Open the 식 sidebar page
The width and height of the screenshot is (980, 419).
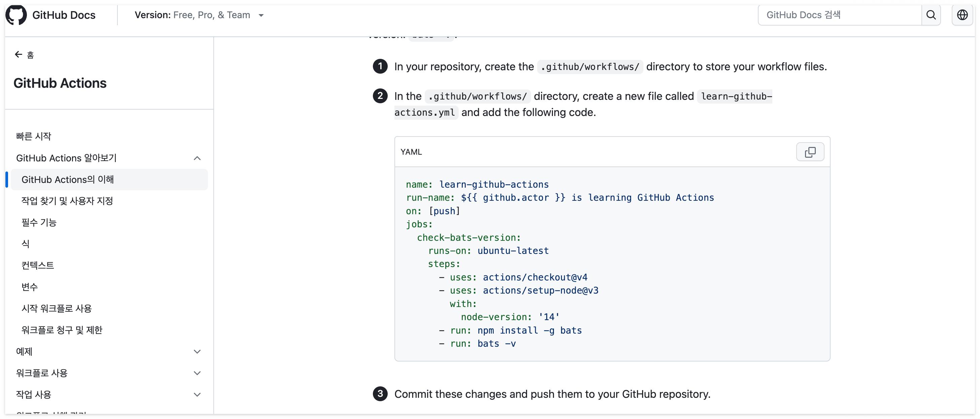pos(26,244)
